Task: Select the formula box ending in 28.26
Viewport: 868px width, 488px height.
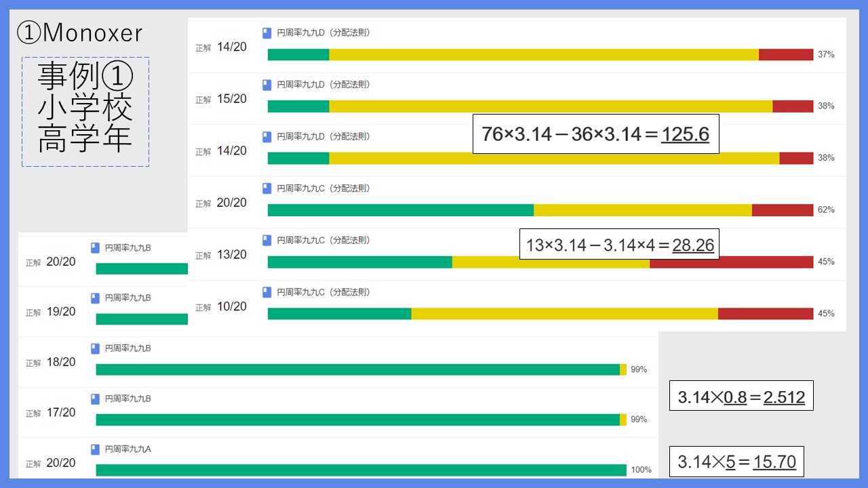Action: tap(620, 245)
